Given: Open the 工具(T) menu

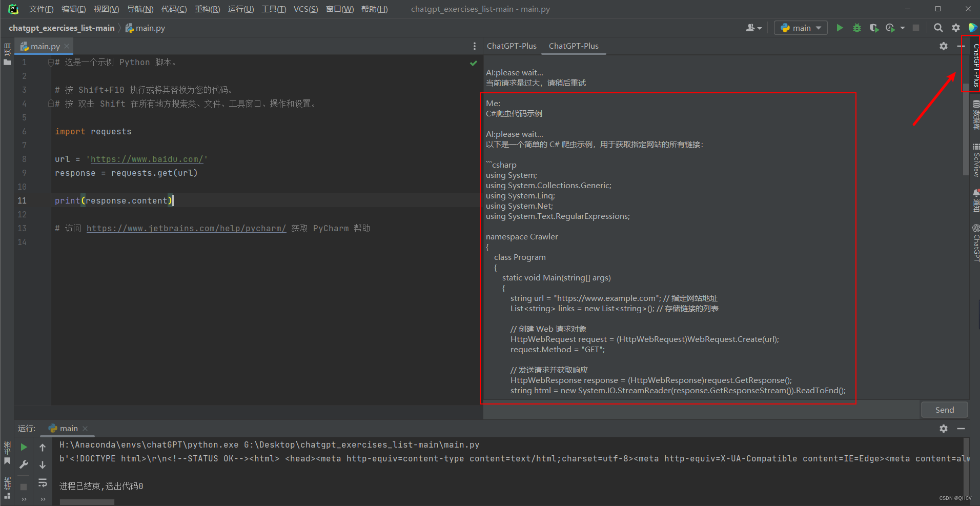Looking at the screenshot, I should pos(274,9).
